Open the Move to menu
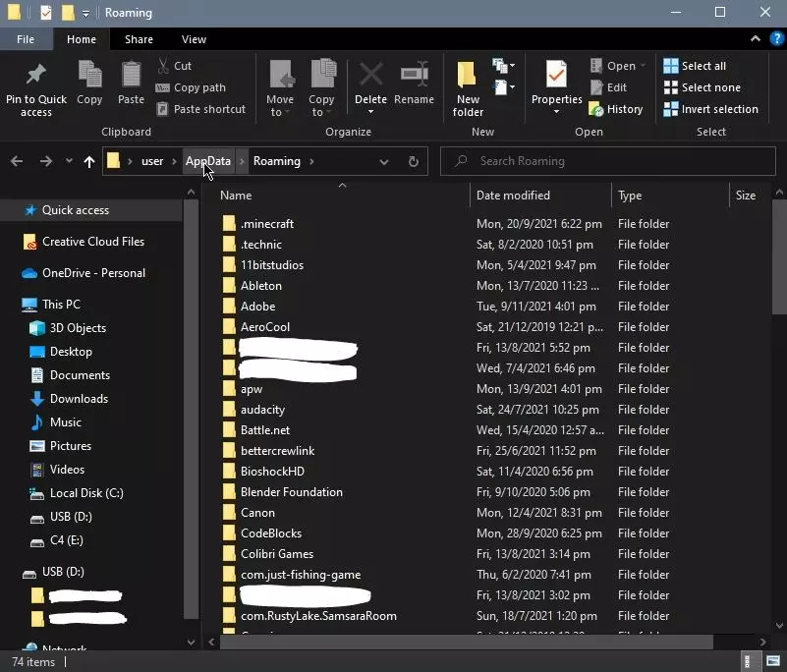 (x=280, y=88)
